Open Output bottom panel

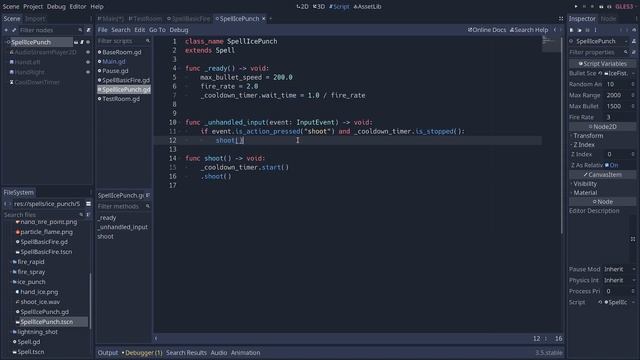click(108, 353)
